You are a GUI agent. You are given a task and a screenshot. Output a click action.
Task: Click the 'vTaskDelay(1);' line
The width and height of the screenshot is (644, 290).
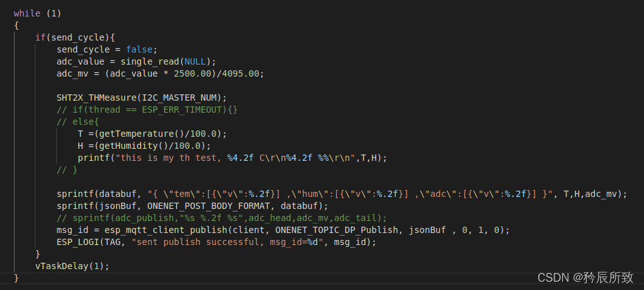point(72,266)
